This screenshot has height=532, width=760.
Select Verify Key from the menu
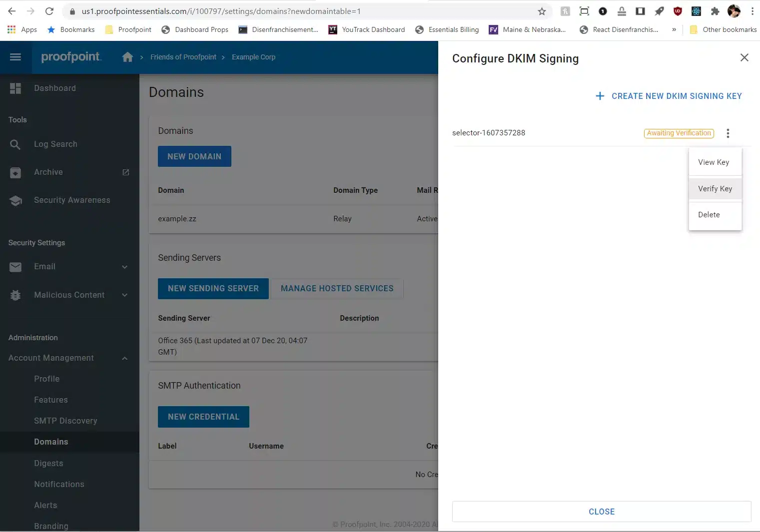point(715,189)
